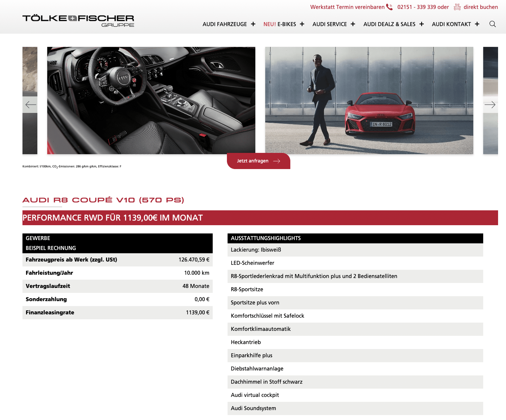Click the R8-Sportsitze row
506x420 pixels.
pyautogui.click(x=355, y=290)
